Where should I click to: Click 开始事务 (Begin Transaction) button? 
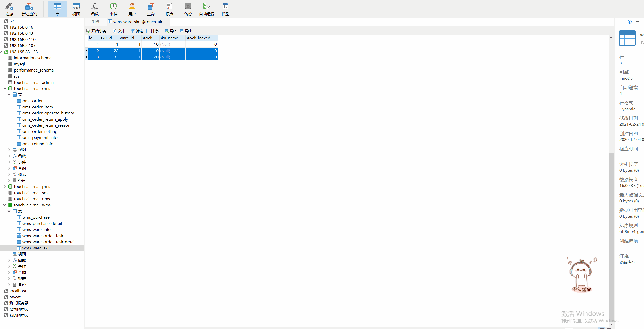97,31
